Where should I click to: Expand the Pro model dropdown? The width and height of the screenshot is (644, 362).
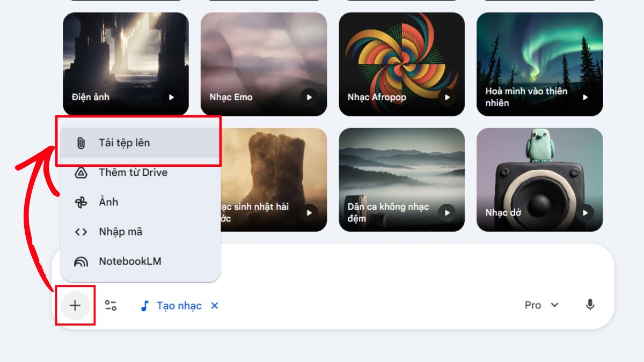541,305
